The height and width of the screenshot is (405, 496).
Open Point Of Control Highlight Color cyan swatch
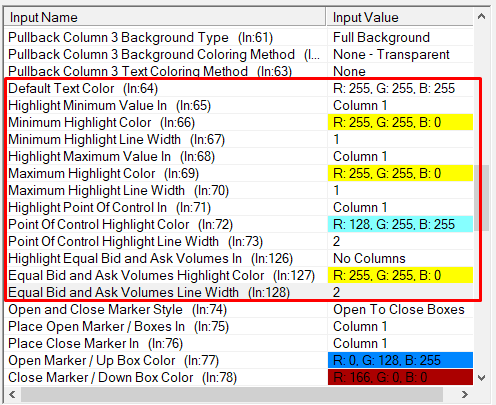coord(400,224)
